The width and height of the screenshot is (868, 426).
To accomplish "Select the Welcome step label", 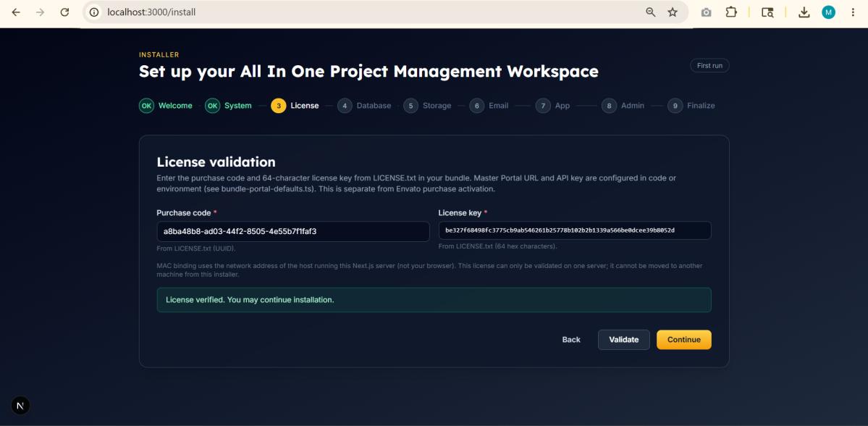I will [175, 106].
